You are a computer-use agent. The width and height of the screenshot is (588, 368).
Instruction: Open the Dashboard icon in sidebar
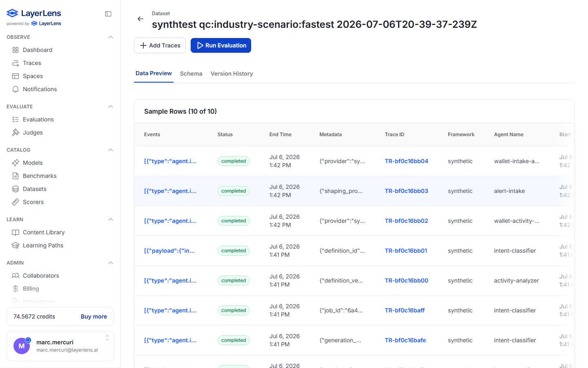tap(16, 50)
